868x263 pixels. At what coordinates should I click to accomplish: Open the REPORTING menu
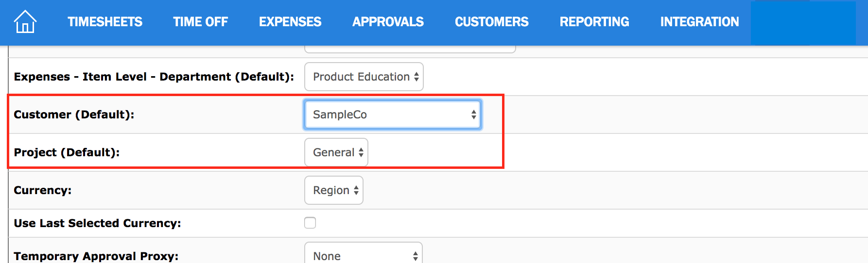coord(594,22)
